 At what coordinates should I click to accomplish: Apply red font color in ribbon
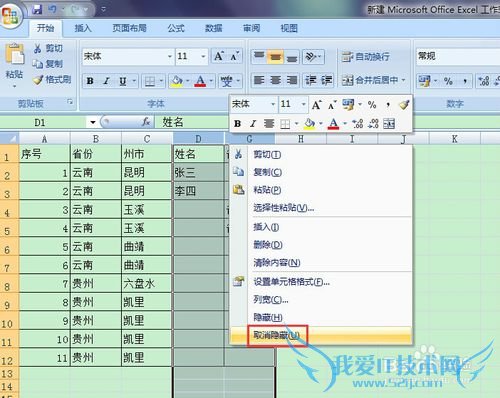pos(200,81)
